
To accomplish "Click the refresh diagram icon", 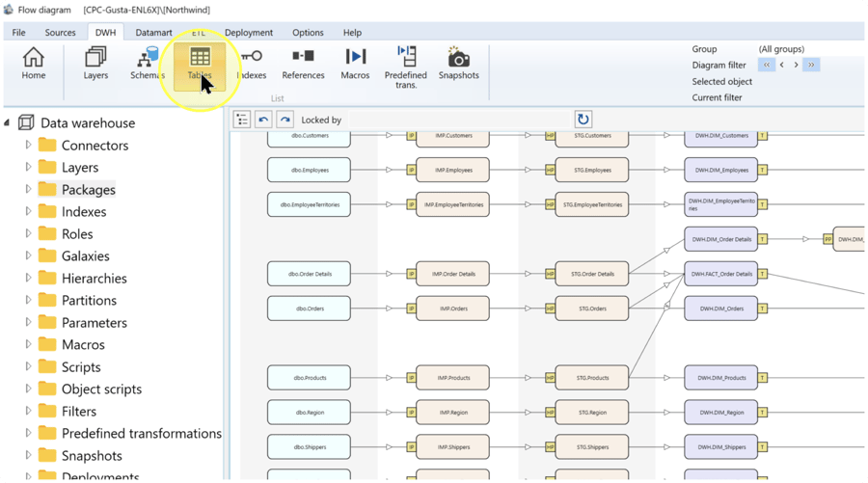I will [583, 119].
